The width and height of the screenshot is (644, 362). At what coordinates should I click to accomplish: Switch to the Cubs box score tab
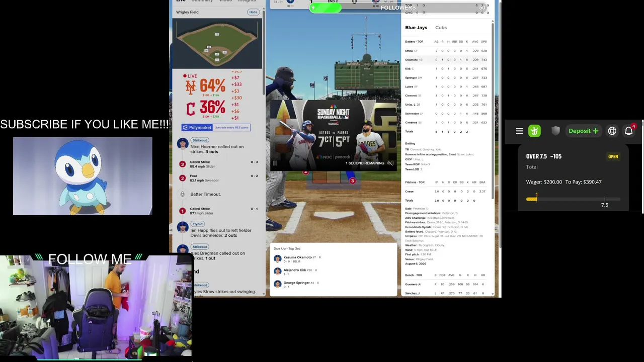coord(441,28)
